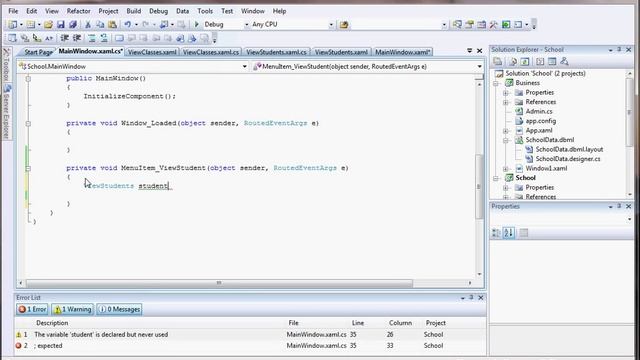Click Solution Explorer Properties icon
The image size is (640, 360).
pos(498,62)
